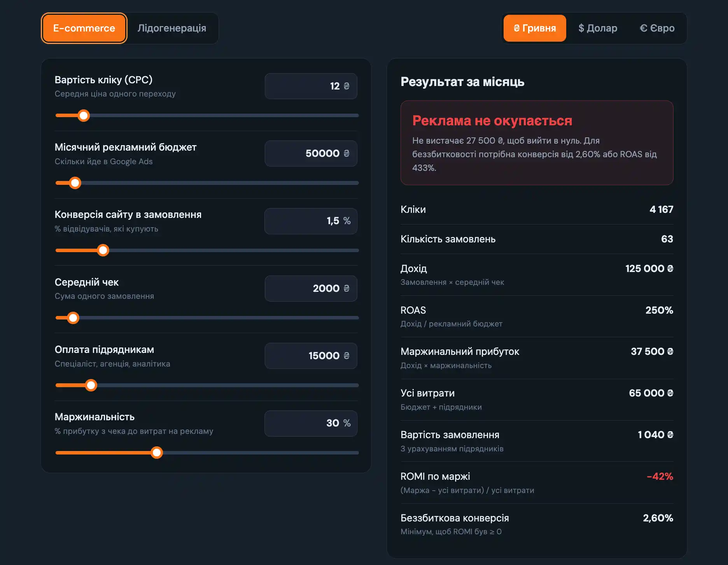Switch currency to $ Долар

coord(598,28)
